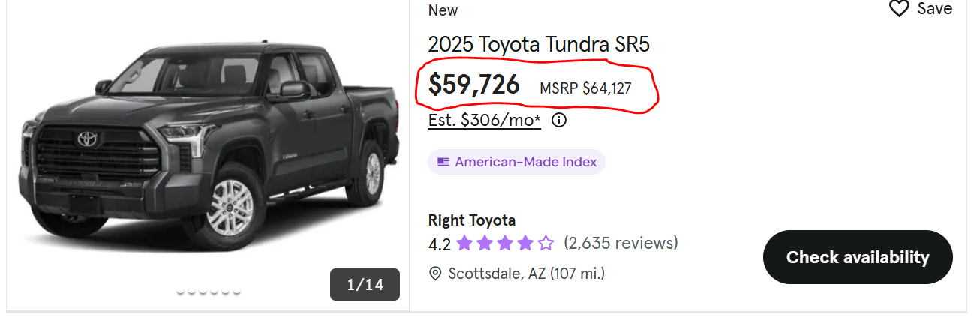Click the $59,726 price

point(473,85)
